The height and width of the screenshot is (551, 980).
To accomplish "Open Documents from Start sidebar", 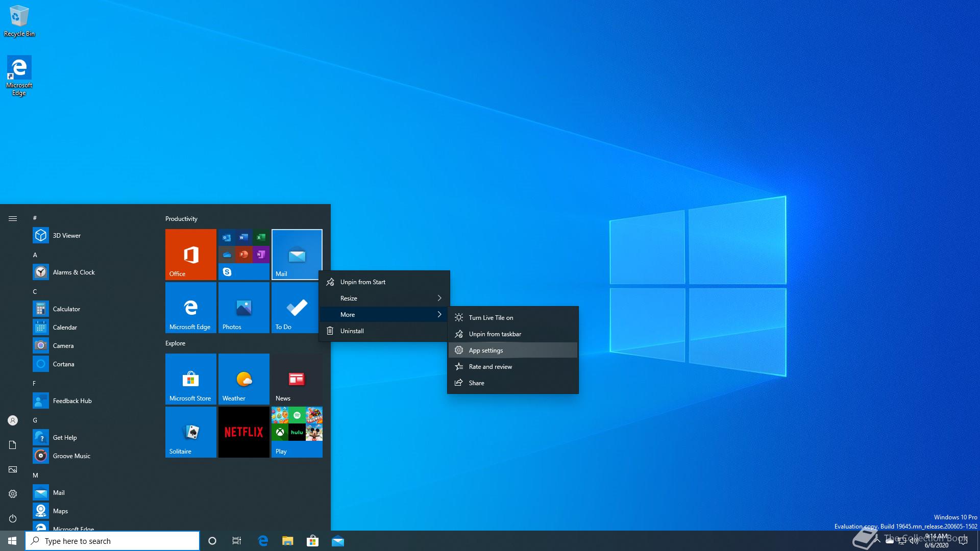I will tap(13, 445).
